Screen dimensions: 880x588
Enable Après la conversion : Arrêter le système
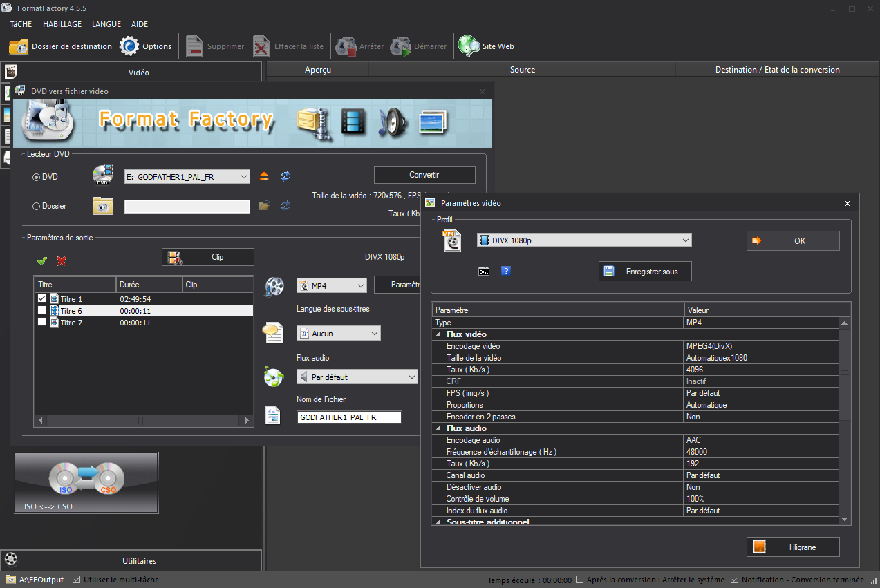580,580
